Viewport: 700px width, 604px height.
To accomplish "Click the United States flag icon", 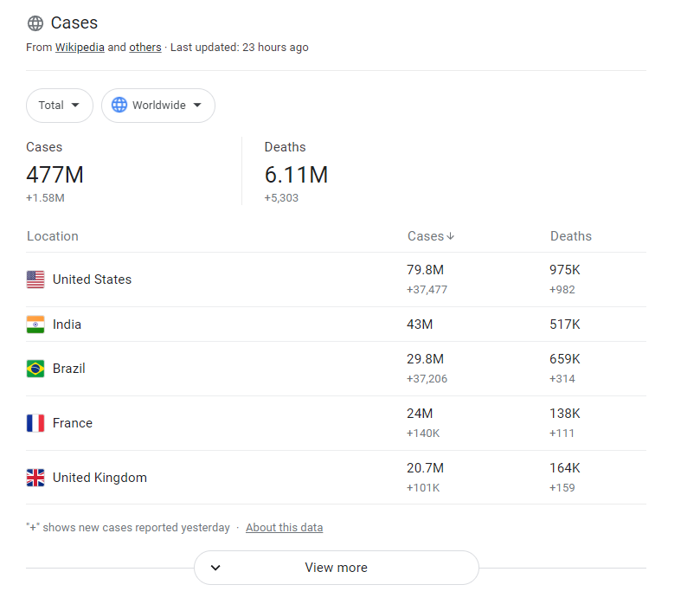I will pos(35,280).
